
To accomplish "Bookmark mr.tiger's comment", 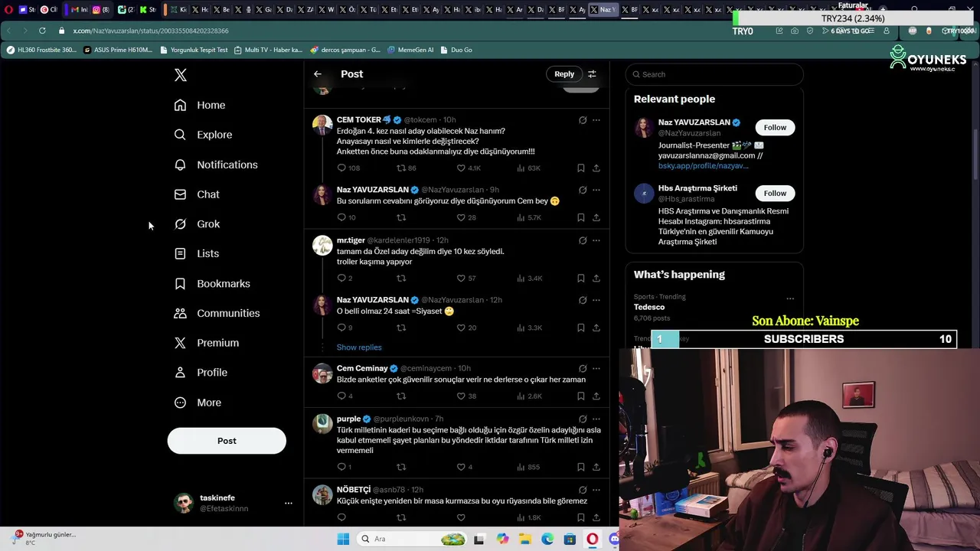I will point(580,278).
